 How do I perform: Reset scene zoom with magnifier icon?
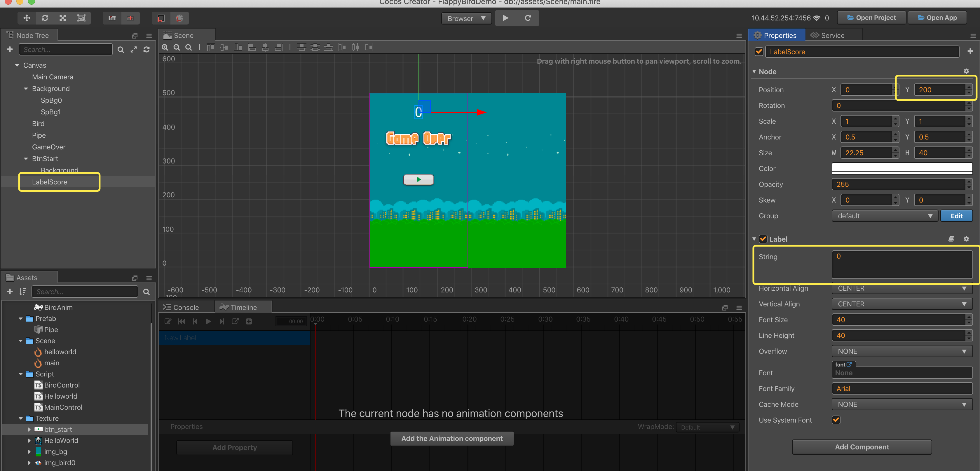pyautogui.click(x=189, y=48)
